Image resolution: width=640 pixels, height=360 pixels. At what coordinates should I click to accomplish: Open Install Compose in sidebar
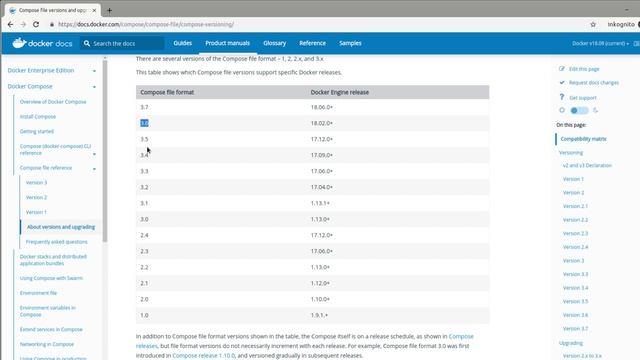38,116
